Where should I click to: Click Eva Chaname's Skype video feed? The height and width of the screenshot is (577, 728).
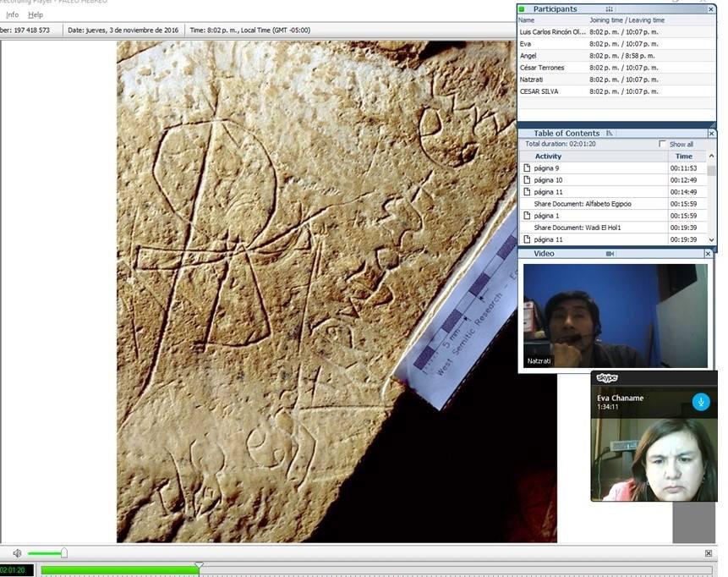coord(654,460)
